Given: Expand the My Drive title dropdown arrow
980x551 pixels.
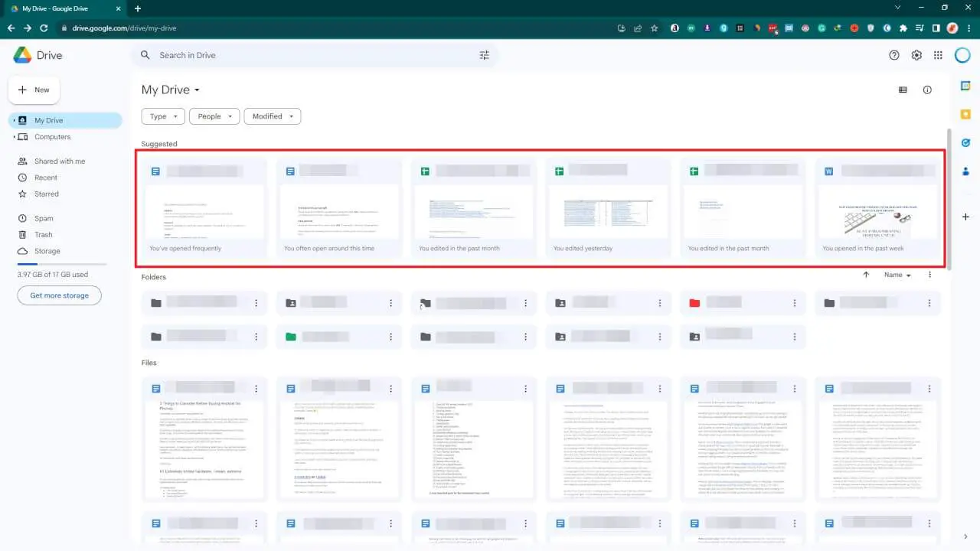Looking at the screenshot, I should pos(196,90).
